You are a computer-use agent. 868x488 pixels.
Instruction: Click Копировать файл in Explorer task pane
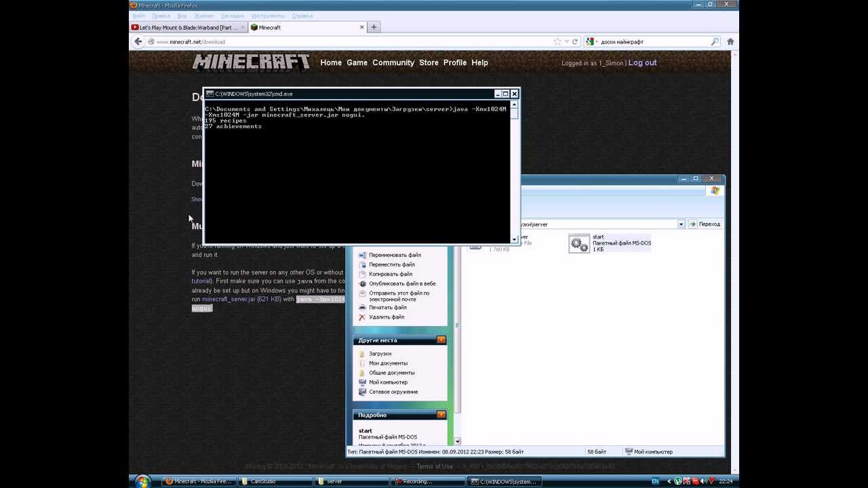click(x=385, y=274)
